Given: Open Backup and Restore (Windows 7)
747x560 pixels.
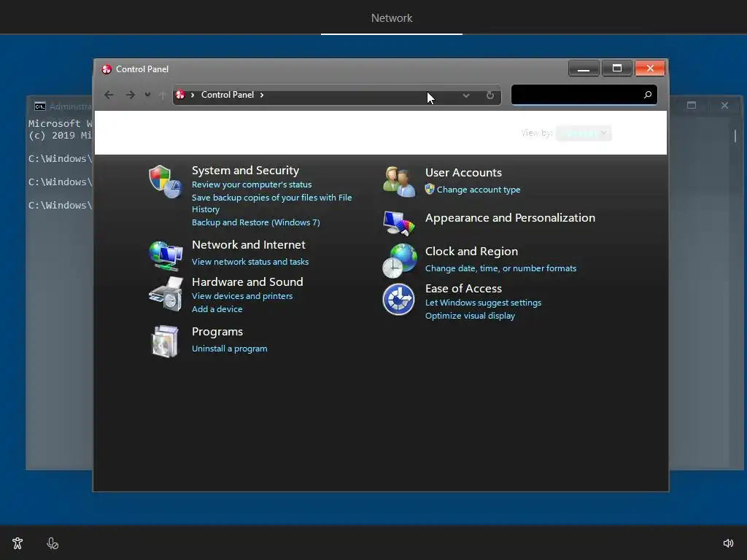Looking at the screenshot, I should click(256, 222).
